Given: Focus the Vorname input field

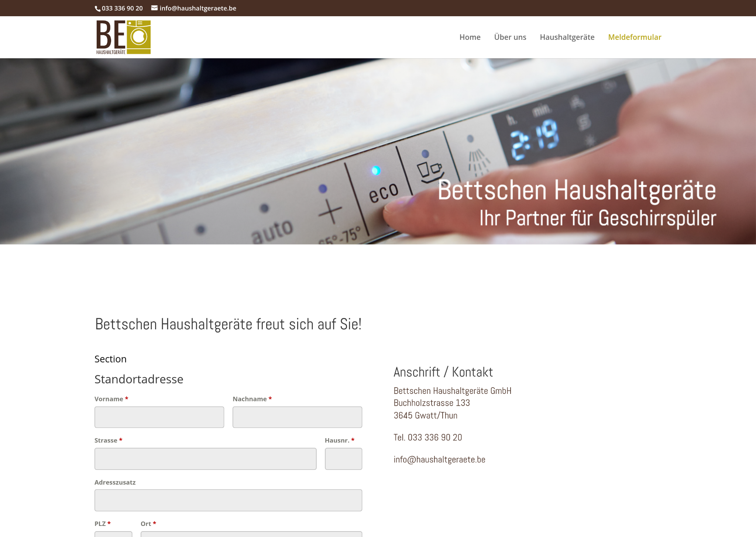Looking at the screenshot, I should coord(159,417).
